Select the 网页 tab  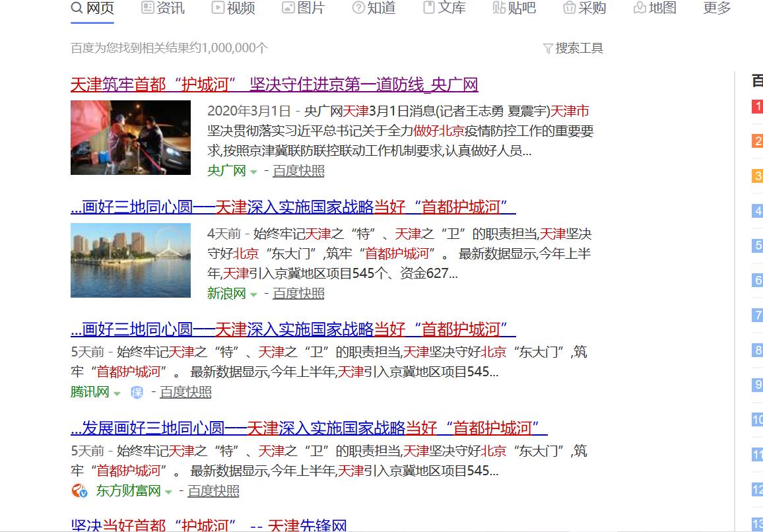(x=92, y=8)
